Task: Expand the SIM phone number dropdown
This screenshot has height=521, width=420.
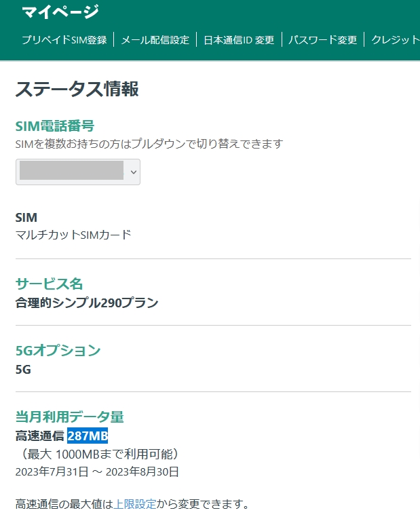Action: tap(78, 172)
